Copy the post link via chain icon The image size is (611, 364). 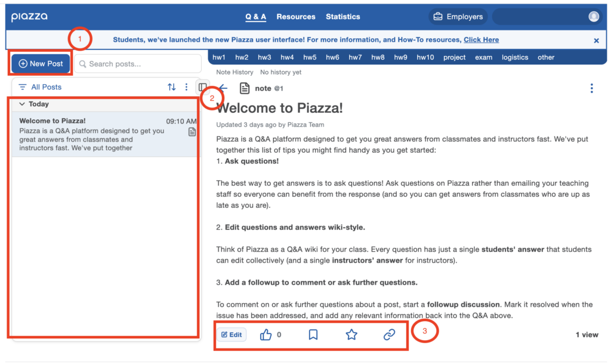(389, 335)
